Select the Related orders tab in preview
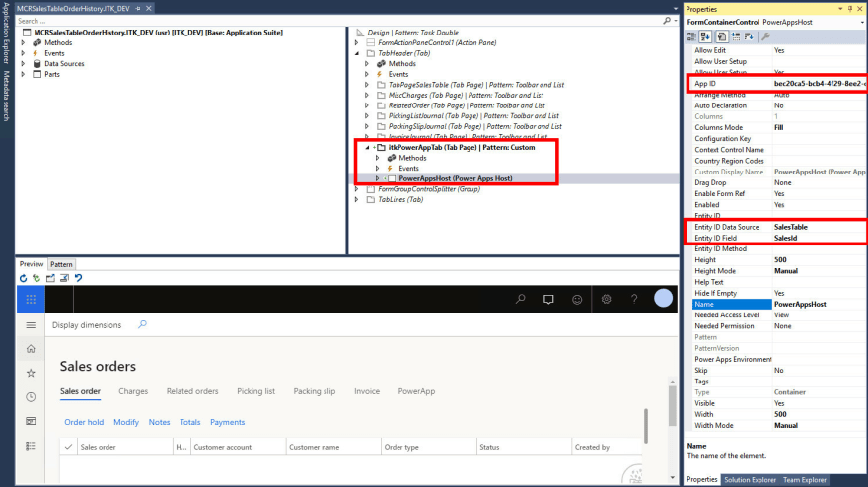 192,391
